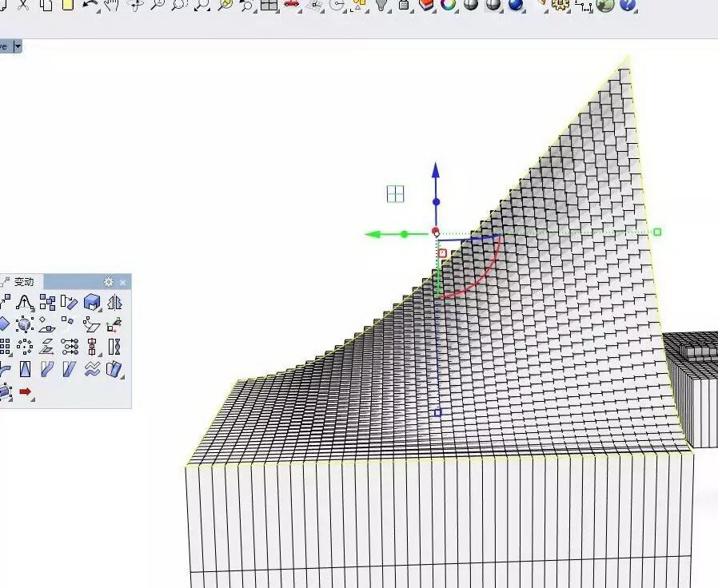Click the Pan view hand icon
Image resolution: width=718 pixels, height=588 pixels.
pos(112,6)
